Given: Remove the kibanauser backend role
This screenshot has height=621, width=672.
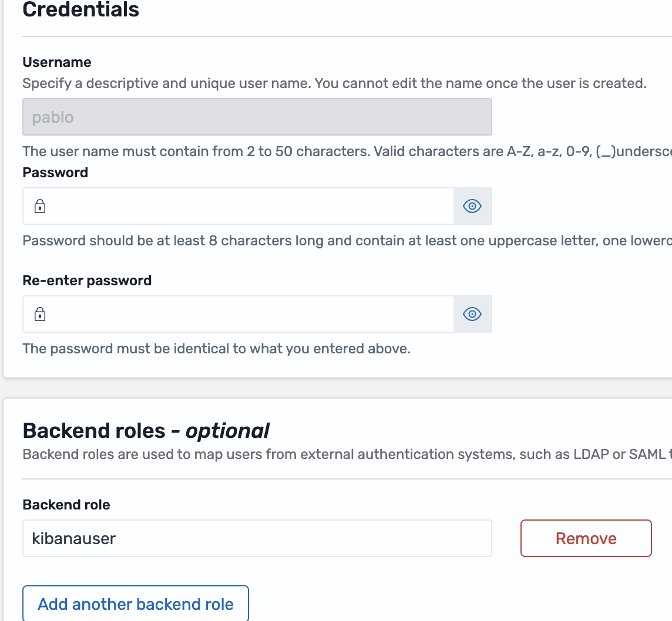Looking at the screenshot, I should (586, 538).
